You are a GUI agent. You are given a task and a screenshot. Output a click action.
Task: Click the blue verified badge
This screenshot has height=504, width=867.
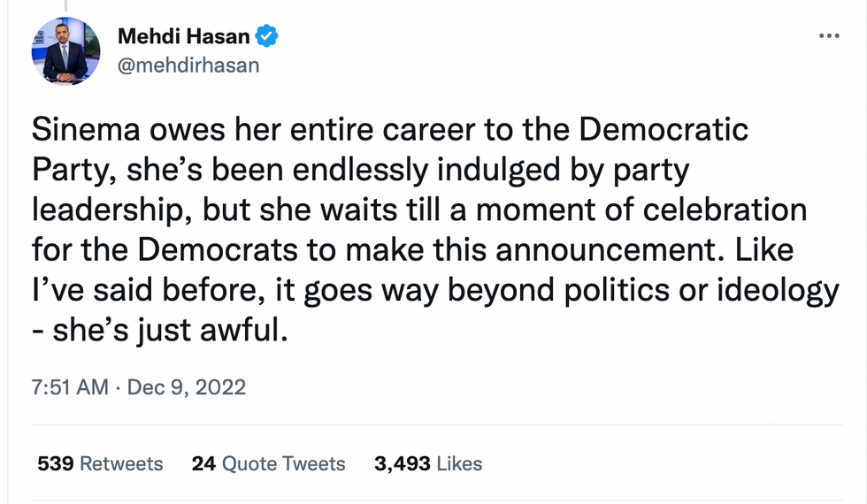267,36
